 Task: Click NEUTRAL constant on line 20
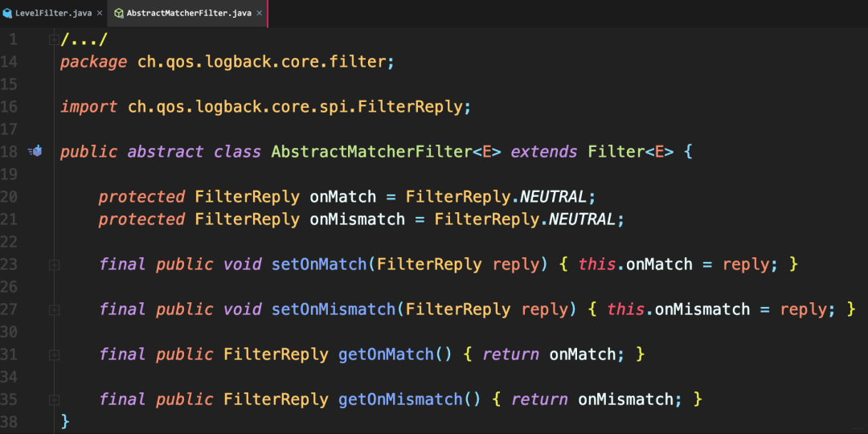[x=553, y=197]
